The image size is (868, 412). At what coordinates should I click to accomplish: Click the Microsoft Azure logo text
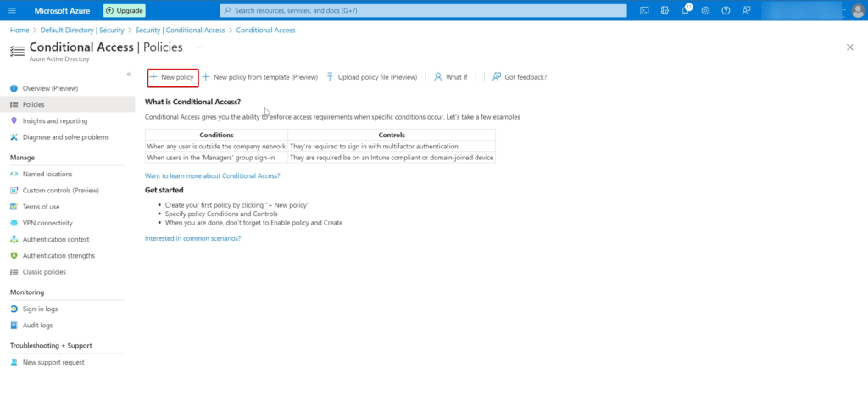click(62, 10)
